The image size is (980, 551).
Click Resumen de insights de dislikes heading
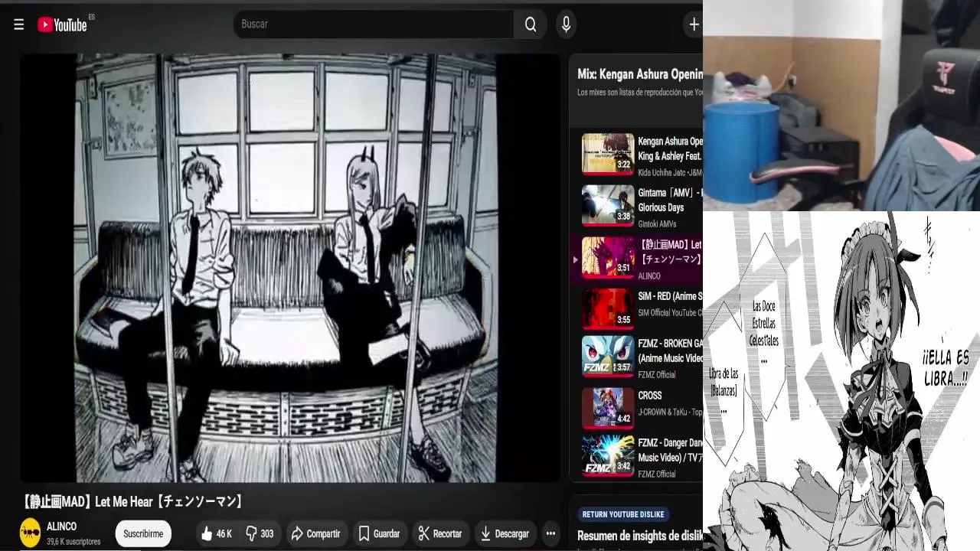640,536
